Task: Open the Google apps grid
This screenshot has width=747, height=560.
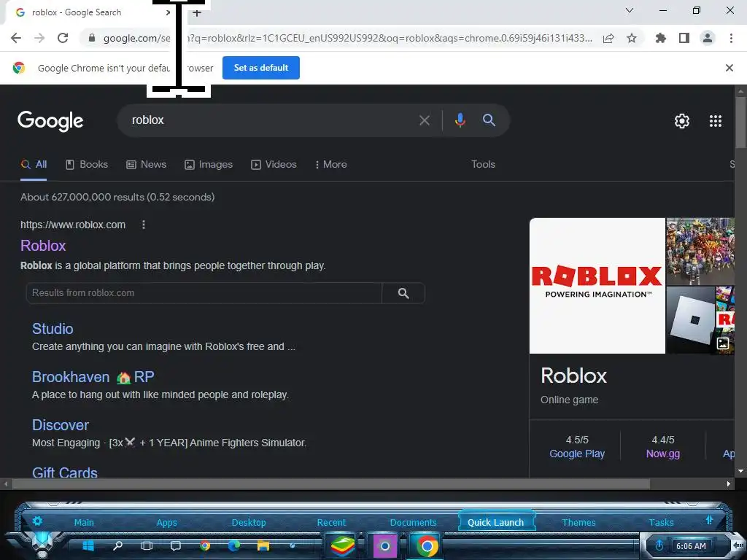Action: pyautogui.click(x=716, y=121)
